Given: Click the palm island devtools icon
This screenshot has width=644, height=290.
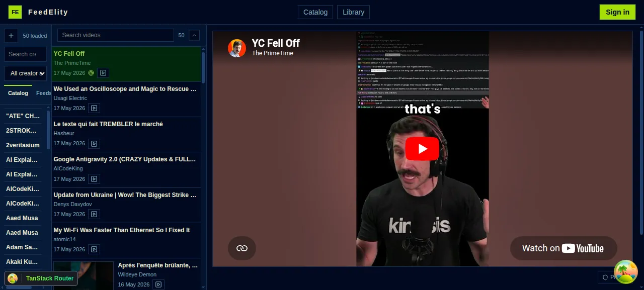Looking at the screenshot, I should (626, 272).
